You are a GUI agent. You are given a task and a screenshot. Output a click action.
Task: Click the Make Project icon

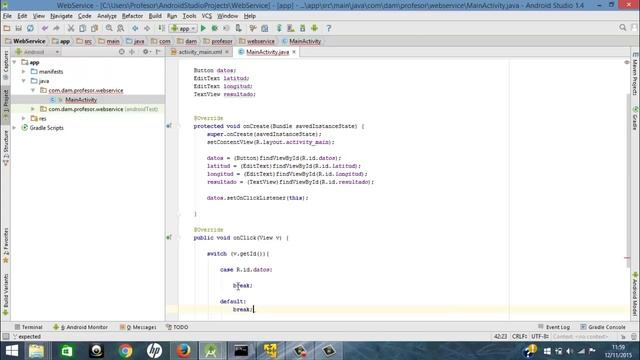[x=162, y=28]
